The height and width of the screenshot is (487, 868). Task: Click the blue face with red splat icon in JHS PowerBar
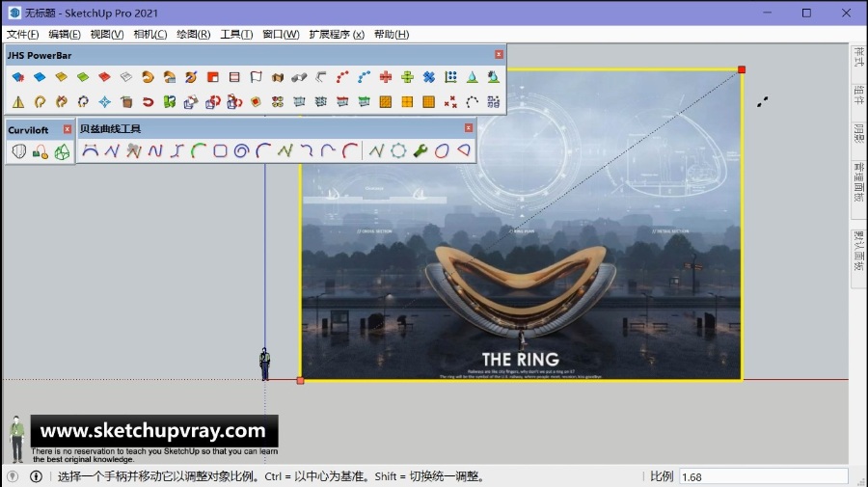[17, 77]
